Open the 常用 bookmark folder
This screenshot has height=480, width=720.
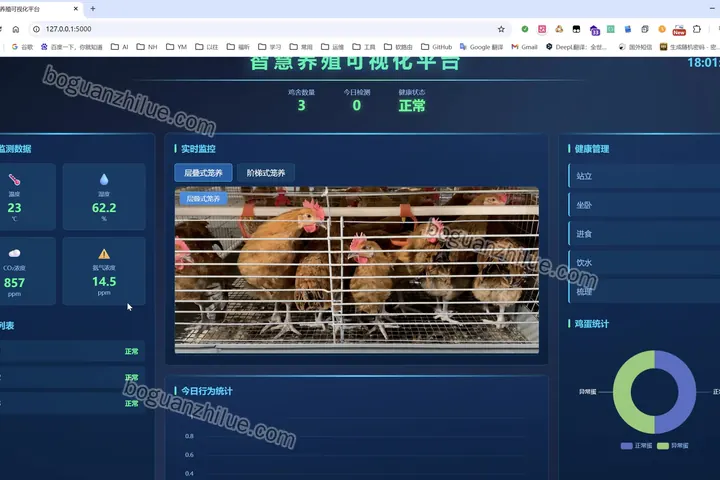pos(301,47)
